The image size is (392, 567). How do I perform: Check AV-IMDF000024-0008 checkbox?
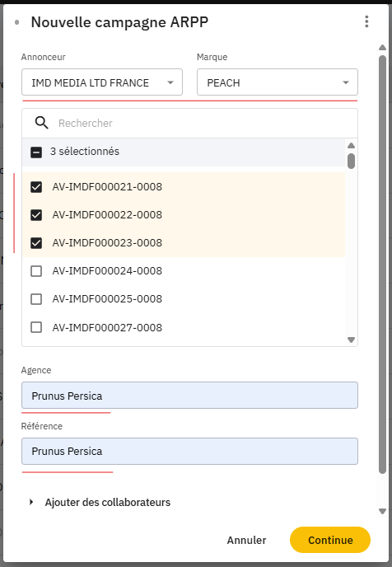tap(36, 271)
